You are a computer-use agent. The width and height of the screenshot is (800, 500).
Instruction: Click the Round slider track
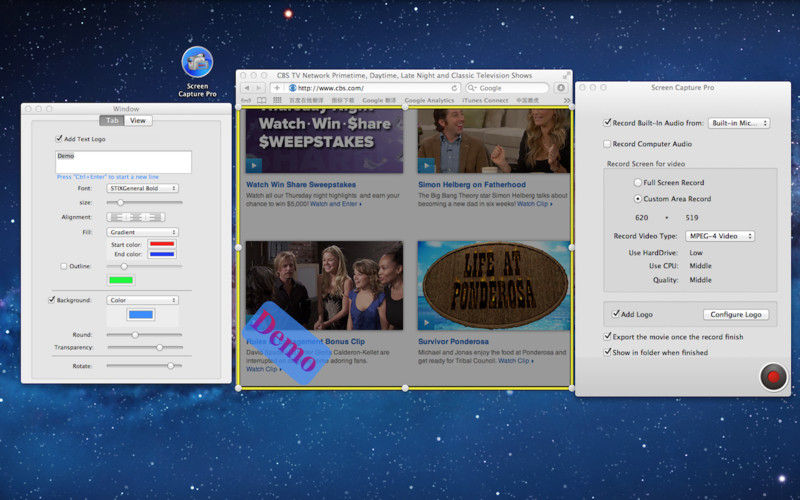[144, 335]
